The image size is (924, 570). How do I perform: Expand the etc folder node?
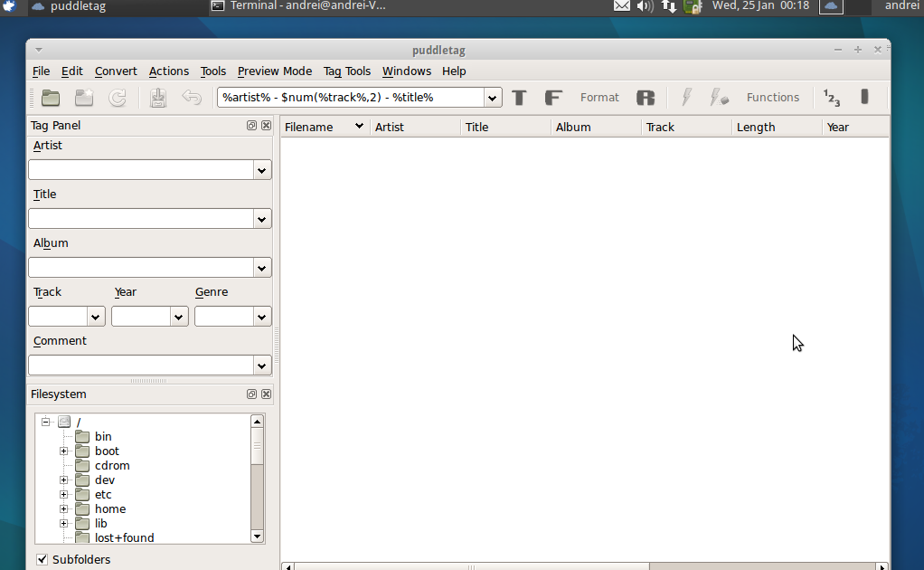coord(63,495)
